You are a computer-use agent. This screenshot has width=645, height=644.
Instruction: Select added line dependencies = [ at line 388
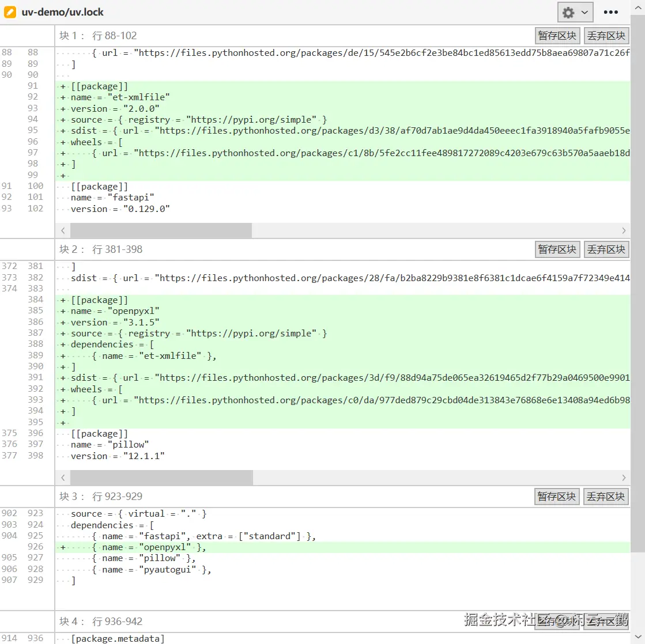342,344
